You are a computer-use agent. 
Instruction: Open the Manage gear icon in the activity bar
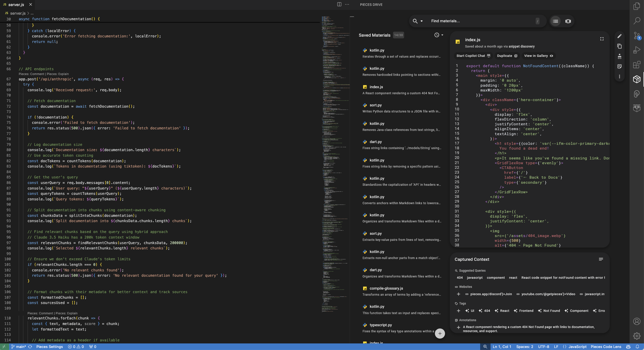[637, 336]
